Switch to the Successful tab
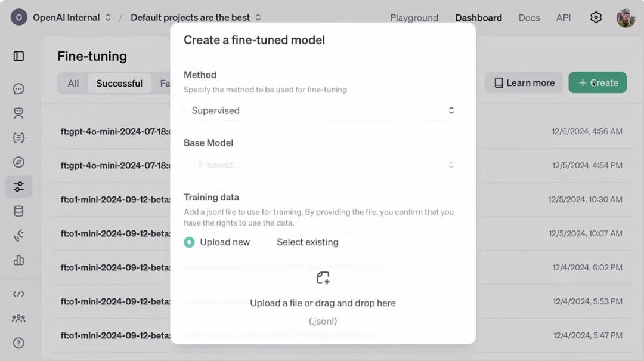Image resolution: width=644 pixels, height=361 pixels. [119, 84]
